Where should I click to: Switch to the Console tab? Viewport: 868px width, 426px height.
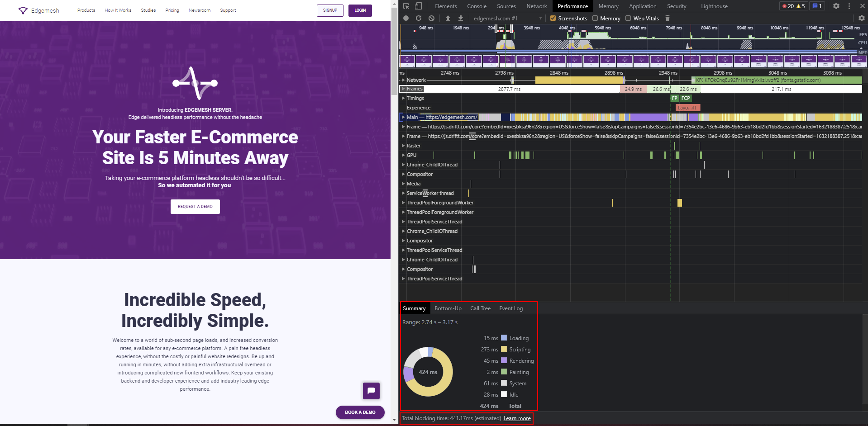tap(477, 6)
